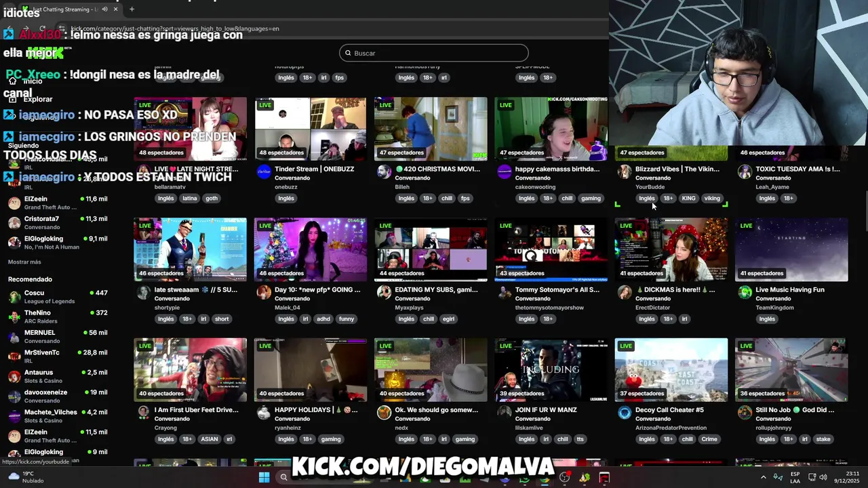The height and width of the screenshot is (488, 868).
Task: Open Windows taskbar search
Action: point(283,477)
